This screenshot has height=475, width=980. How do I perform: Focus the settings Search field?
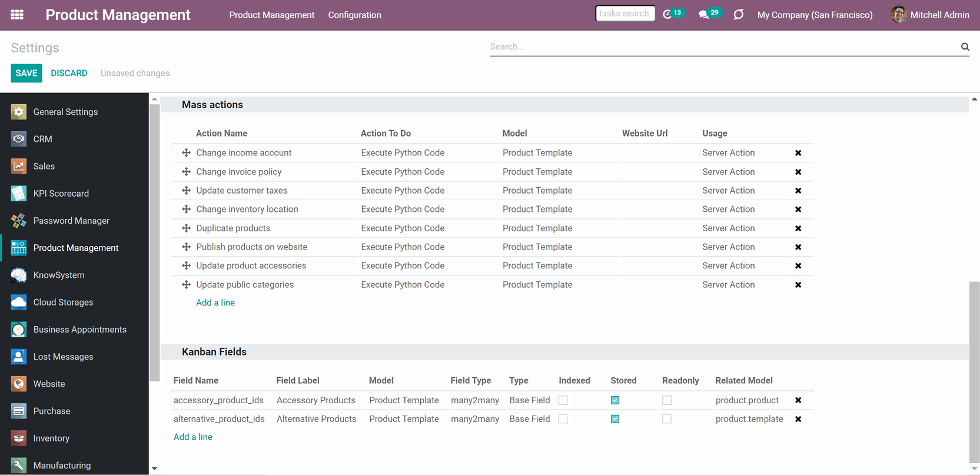click(x=724, y=46)
